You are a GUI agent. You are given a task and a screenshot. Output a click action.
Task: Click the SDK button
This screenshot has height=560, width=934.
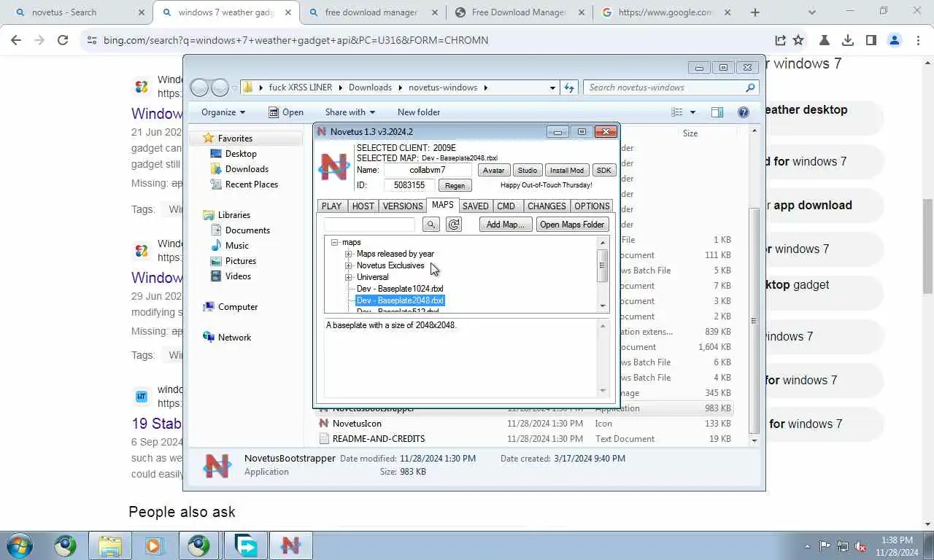tap(603, 170)
